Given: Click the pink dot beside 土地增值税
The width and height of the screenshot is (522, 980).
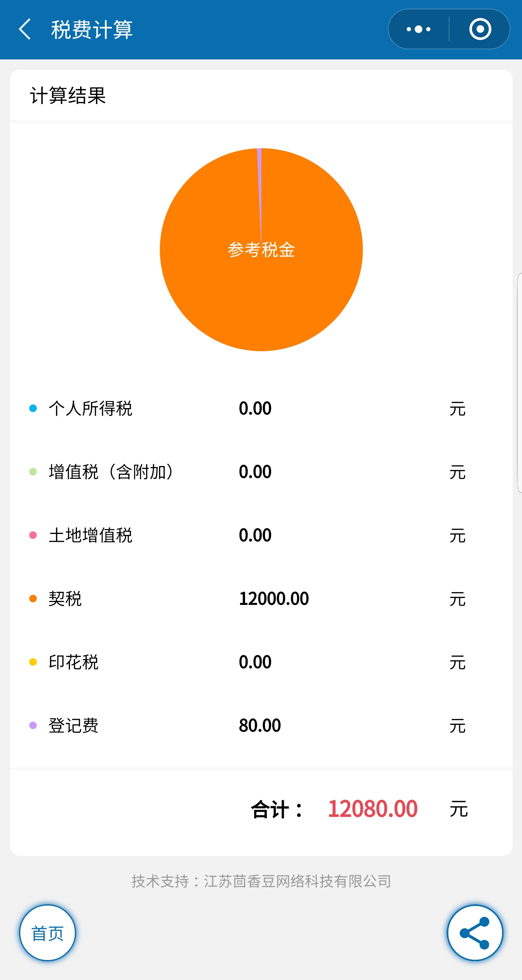Looking at the screenshot, I should tap(33, 535).
